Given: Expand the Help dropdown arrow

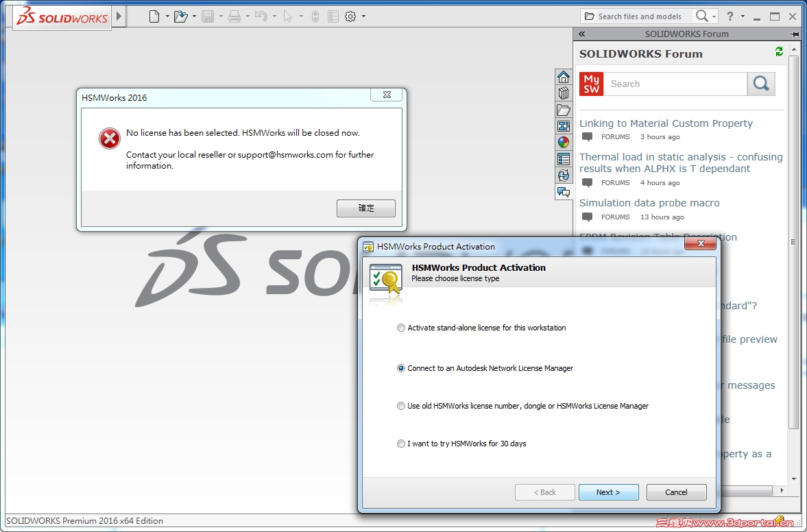Looking at the screenshot, I should coord(743,16).
